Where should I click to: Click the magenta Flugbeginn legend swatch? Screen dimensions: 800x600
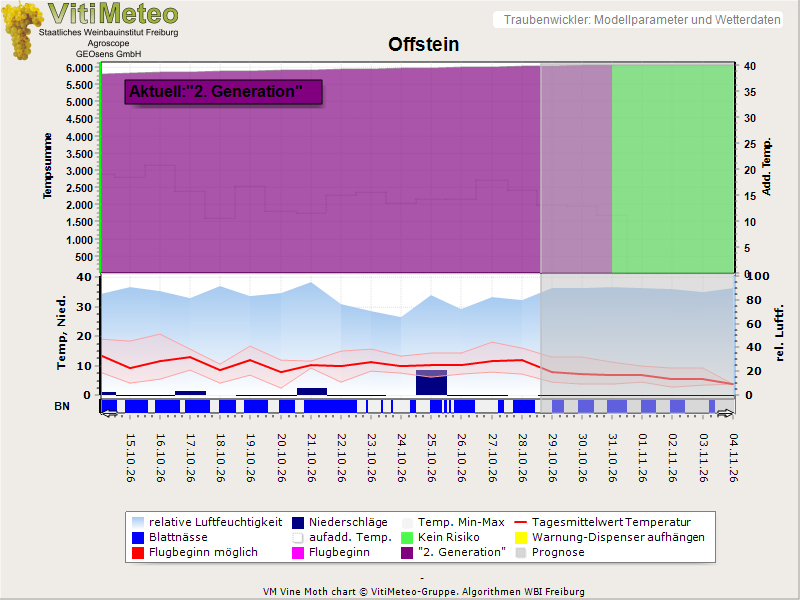coord(298,553)
